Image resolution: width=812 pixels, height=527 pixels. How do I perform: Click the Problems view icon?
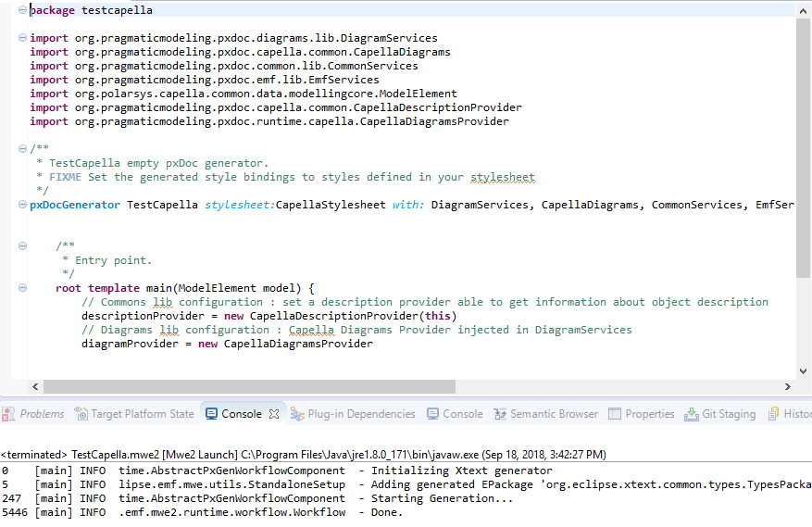pos(8,414)
